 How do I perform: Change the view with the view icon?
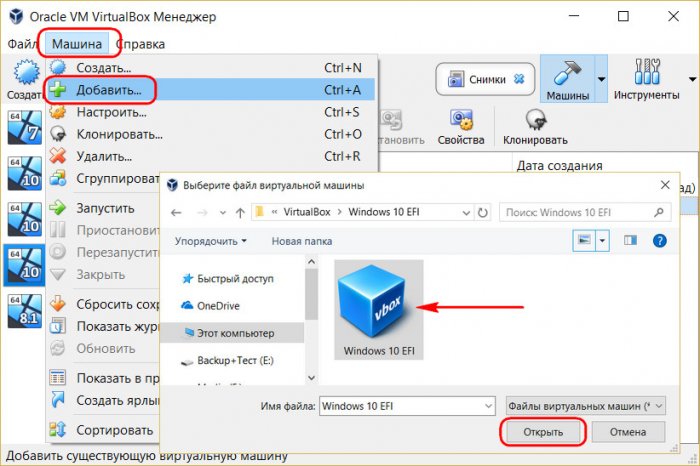click(x=584, y=241)
